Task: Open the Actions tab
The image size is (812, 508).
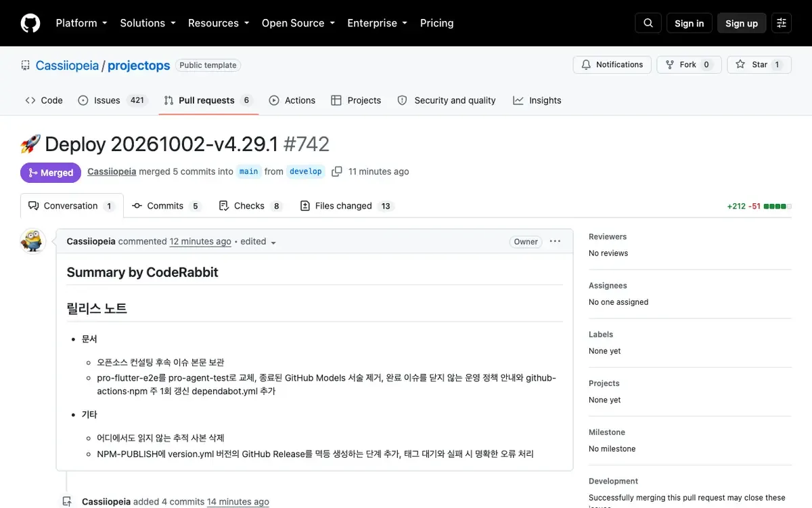Action: point(292,100)
